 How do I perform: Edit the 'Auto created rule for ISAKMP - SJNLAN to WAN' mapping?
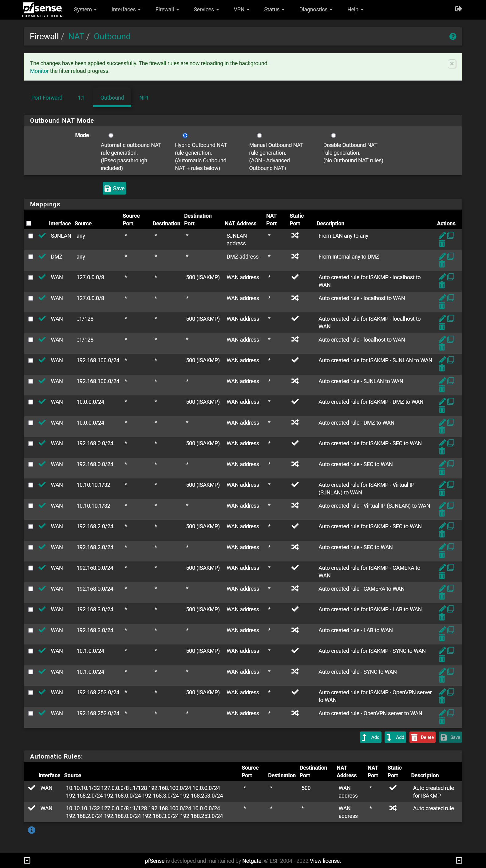(442, 360)
